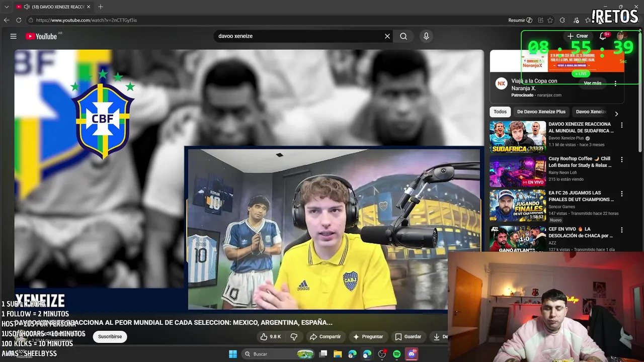Like the video with thumbs up
The image size is (644, 362).
pyautogui.click(x=271, y=336)
